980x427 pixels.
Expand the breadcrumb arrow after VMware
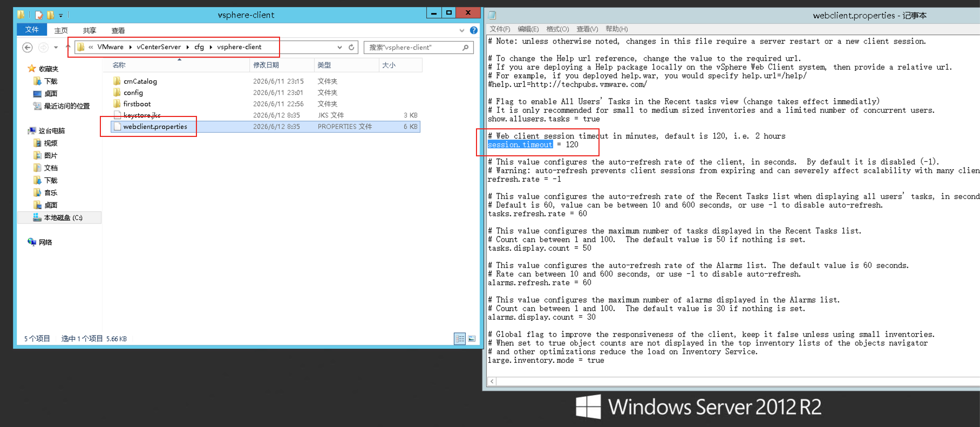130,47
